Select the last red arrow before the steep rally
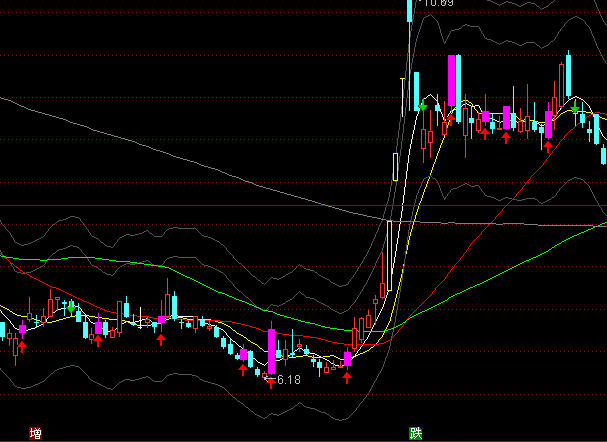 pyautogui.click(x=347, y=377)
